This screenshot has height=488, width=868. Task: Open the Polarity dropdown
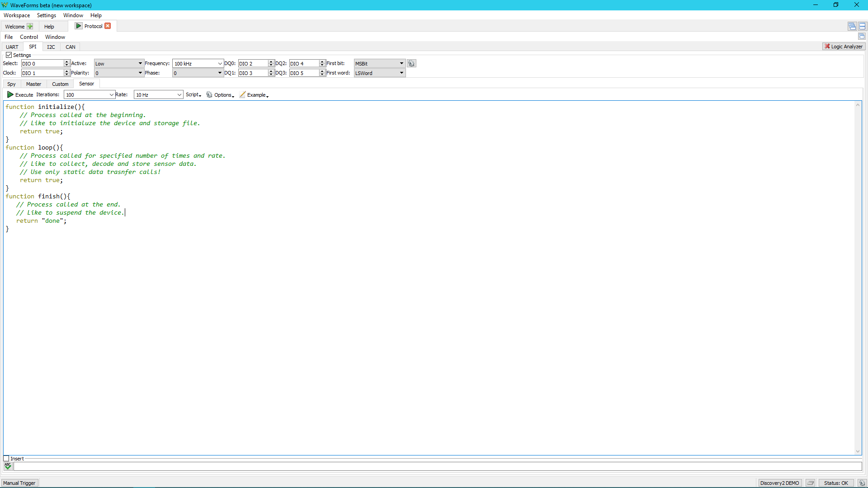coord(118,73)
